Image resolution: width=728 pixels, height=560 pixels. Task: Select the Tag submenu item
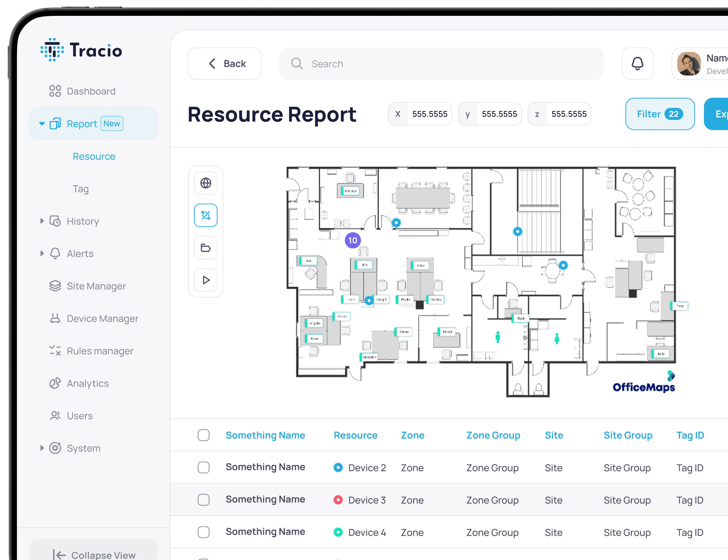tap(81, 189)
